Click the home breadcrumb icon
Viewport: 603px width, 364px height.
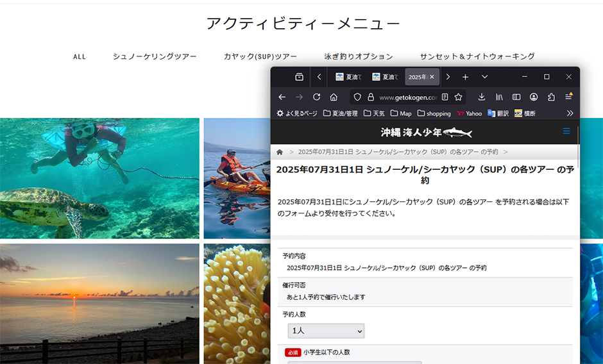[x=280, y=152]
